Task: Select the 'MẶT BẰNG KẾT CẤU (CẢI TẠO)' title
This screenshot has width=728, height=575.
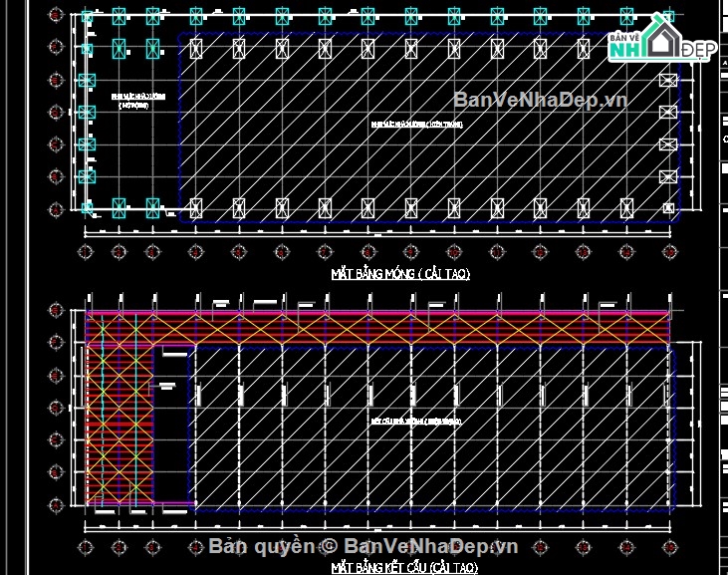Action: (x=404, y=567)
